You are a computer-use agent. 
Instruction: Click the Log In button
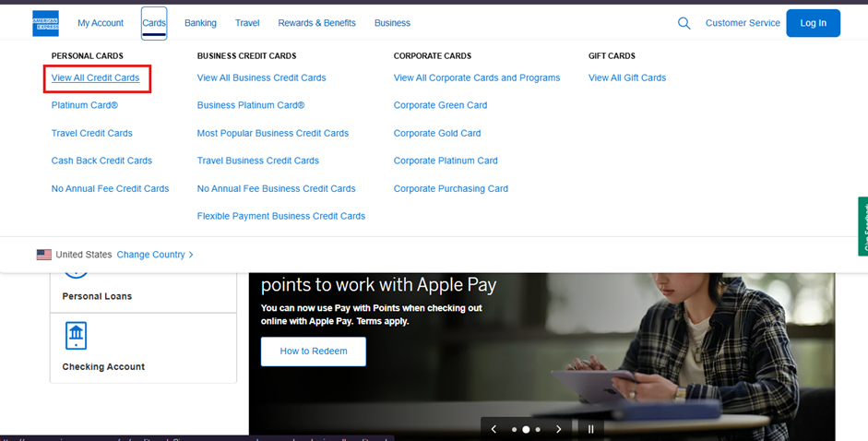point(814,23)
